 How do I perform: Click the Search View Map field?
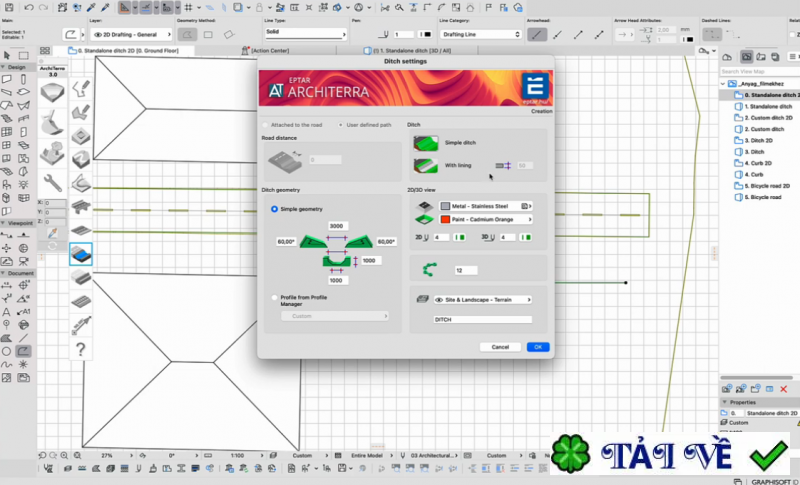tap(758, 71)
